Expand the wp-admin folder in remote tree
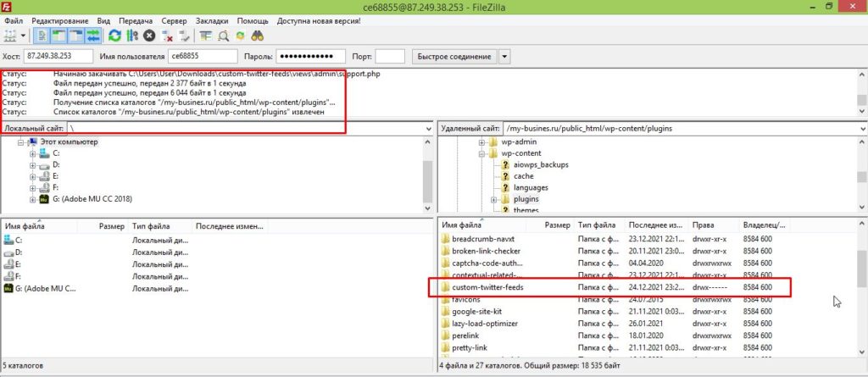The width and height of the screenshot is (868, 377). pos(481,141)
